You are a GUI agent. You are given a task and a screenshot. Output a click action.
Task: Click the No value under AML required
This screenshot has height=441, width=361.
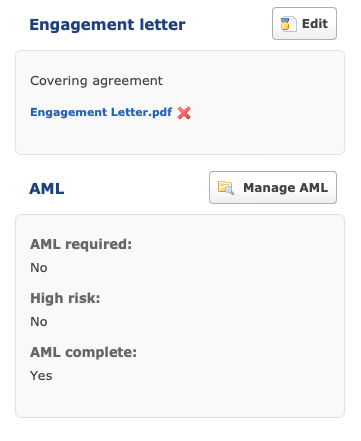(39, 268)
